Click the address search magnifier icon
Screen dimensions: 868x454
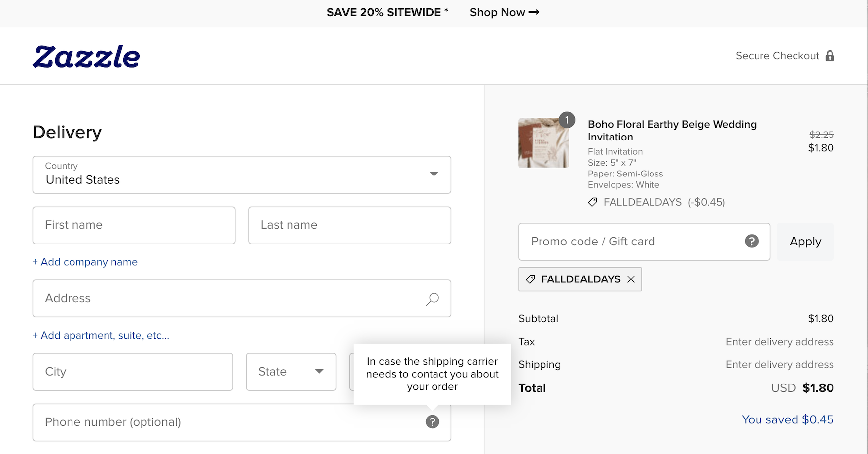point(432,299)
